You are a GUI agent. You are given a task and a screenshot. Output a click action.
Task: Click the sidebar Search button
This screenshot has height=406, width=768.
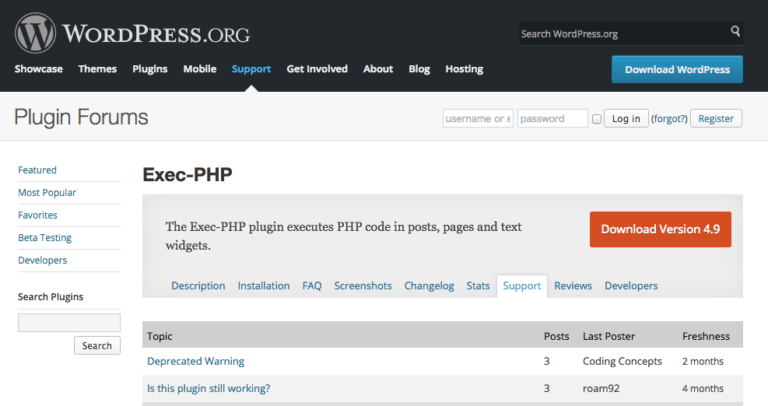(x=97, y=346)
